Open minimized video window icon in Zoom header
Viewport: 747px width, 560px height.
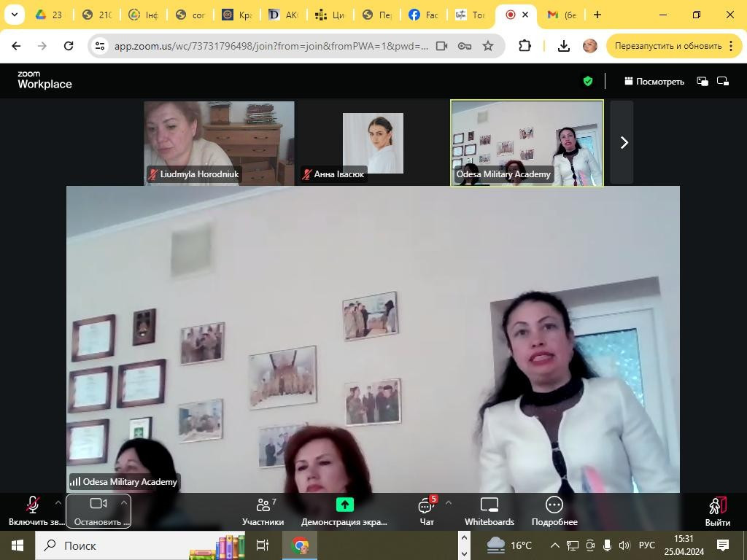pos(703,82)
